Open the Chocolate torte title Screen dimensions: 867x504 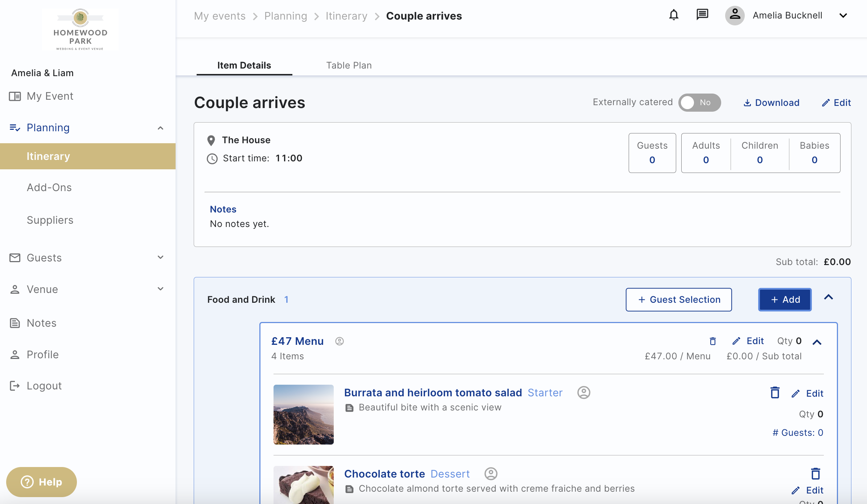tap(385, 474)
